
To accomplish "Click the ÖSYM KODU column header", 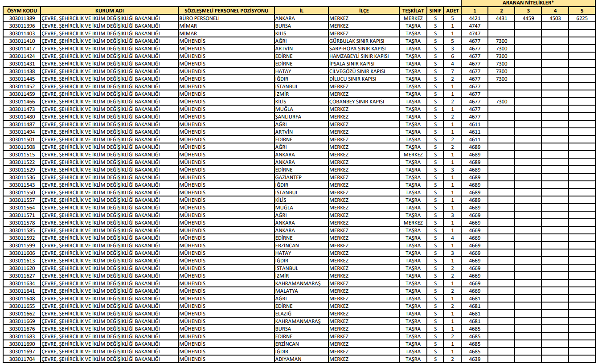I will tap(22, 10).
